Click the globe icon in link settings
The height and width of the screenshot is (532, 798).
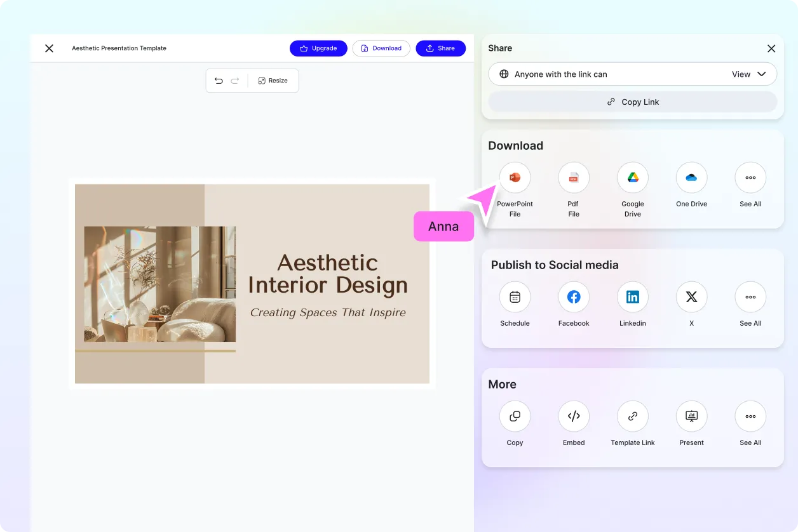coord(504,74)
